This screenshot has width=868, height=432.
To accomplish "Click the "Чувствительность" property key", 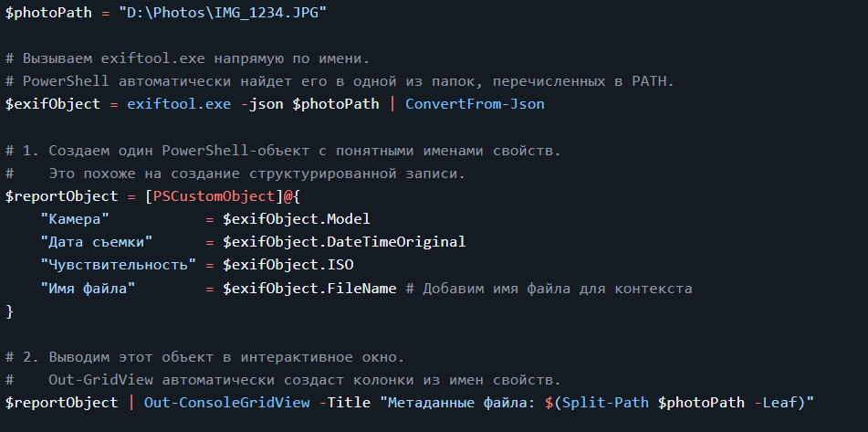I will coord(118,265).
